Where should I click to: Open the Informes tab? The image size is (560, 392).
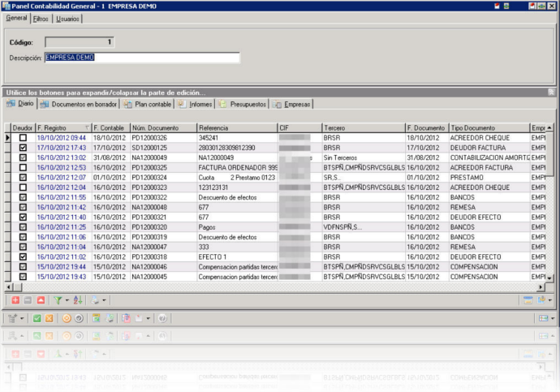(x=196, y=104)
